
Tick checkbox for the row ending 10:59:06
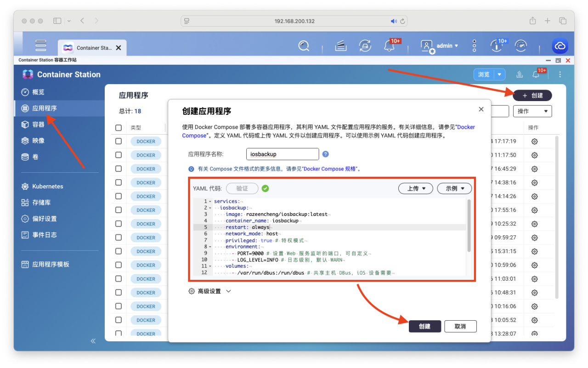click(119, 265)
